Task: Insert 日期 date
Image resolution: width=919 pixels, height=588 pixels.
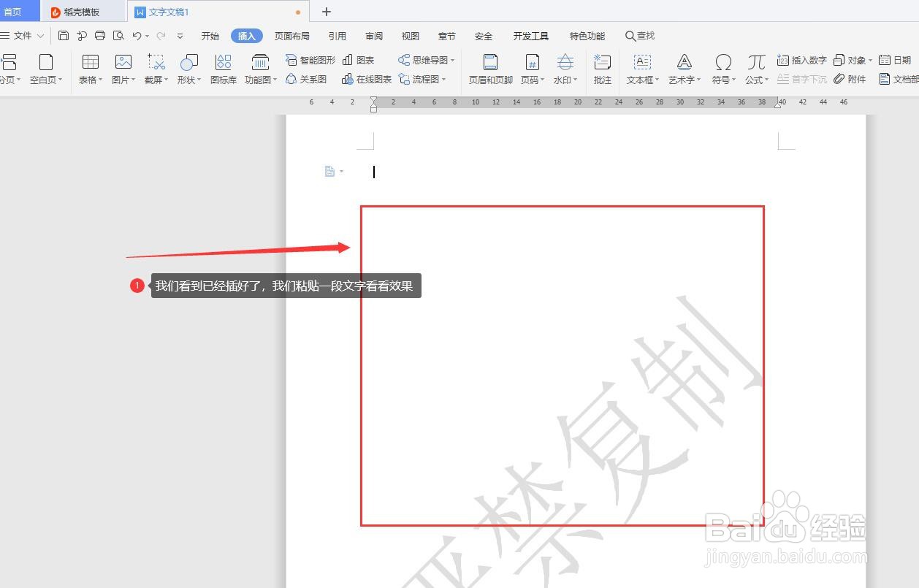Action: pyautogui.click(x=895, y=60)
